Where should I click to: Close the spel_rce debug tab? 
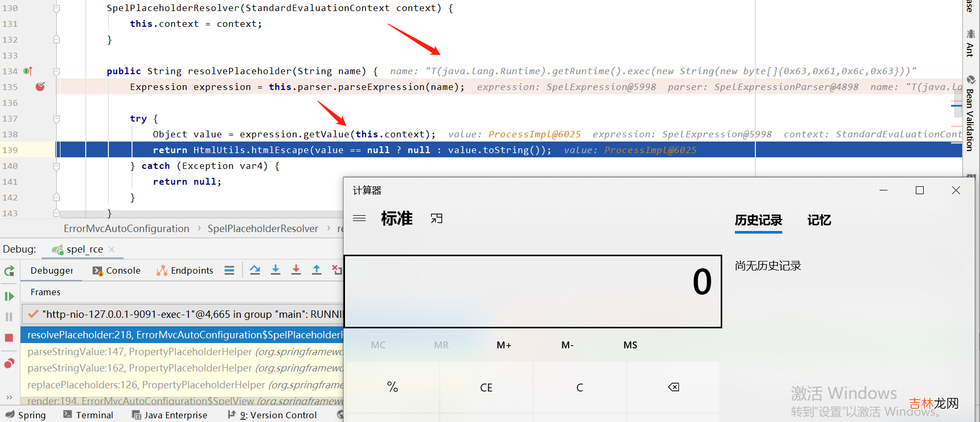pos(112,249)
